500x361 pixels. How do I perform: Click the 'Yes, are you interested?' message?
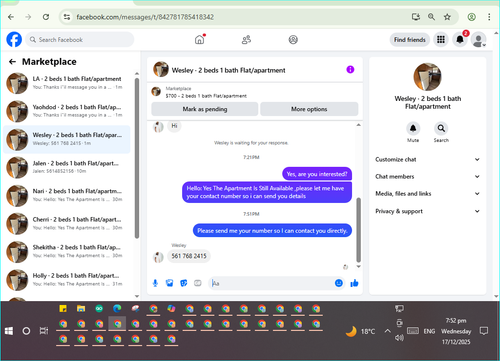click(x=317, y=174)
